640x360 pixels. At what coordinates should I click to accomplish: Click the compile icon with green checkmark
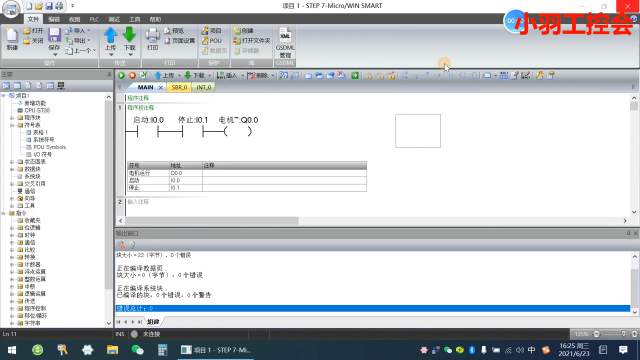tap(143, 76)
